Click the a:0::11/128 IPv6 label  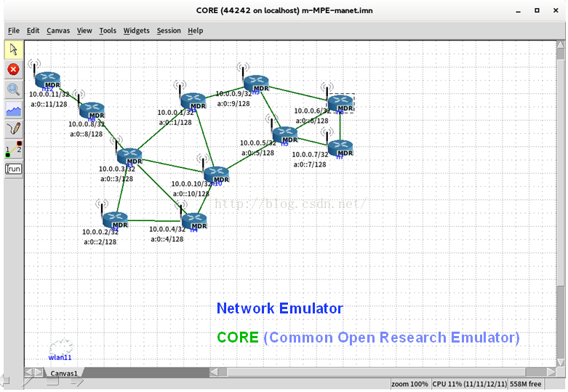pyautogui.click(x=49, y=104)
